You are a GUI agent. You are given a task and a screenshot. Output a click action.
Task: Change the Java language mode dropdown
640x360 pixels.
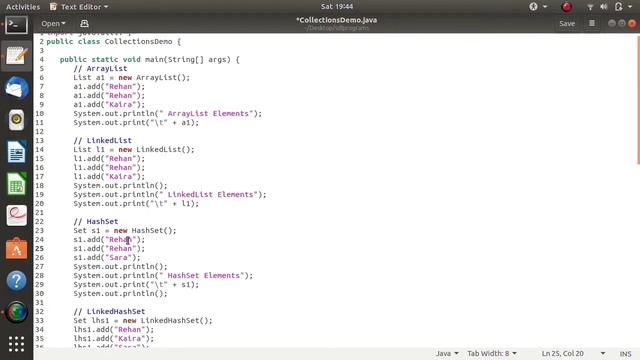click(447, 353)
